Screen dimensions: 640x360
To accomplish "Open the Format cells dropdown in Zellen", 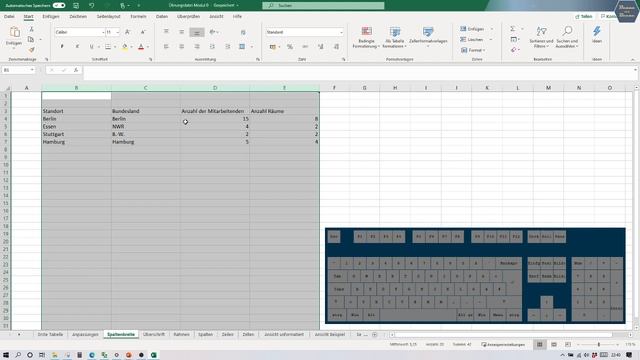I will coord(473,50).
